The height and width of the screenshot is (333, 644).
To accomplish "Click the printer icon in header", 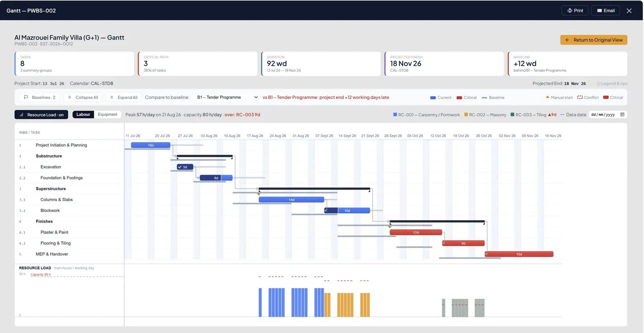I will [x=570, y=11].
